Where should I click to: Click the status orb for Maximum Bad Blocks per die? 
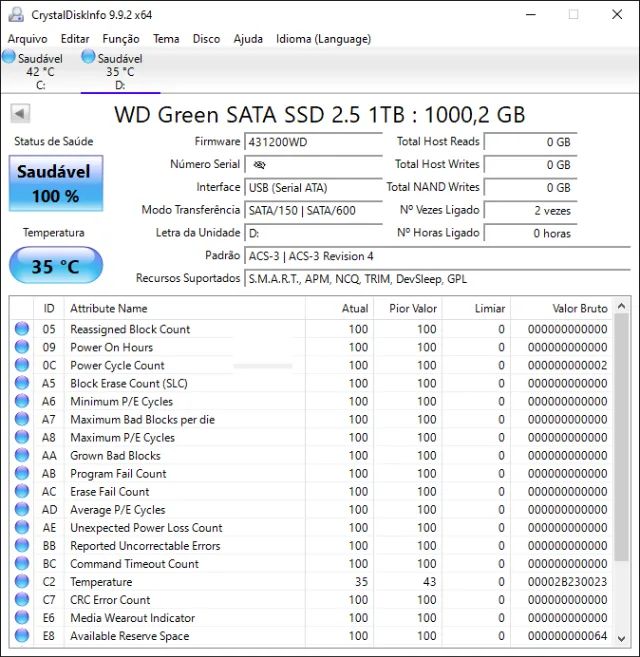(x=22, y=419)
